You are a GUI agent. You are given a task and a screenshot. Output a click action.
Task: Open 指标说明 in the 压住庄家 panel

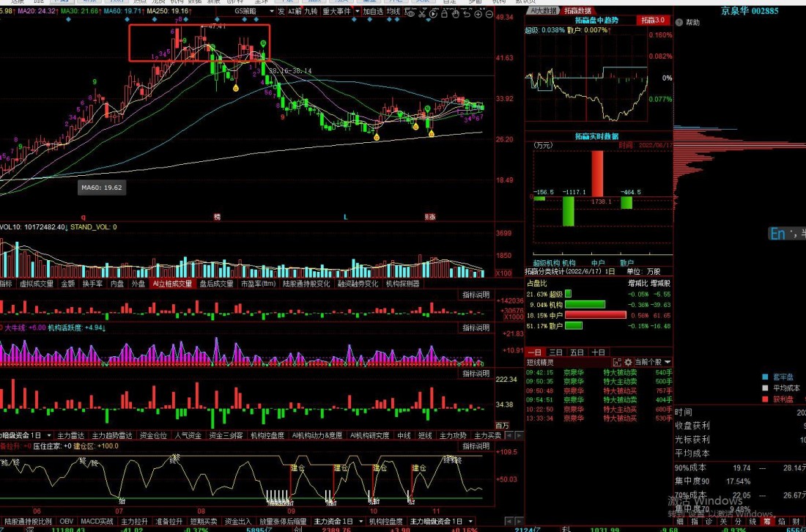476,446
